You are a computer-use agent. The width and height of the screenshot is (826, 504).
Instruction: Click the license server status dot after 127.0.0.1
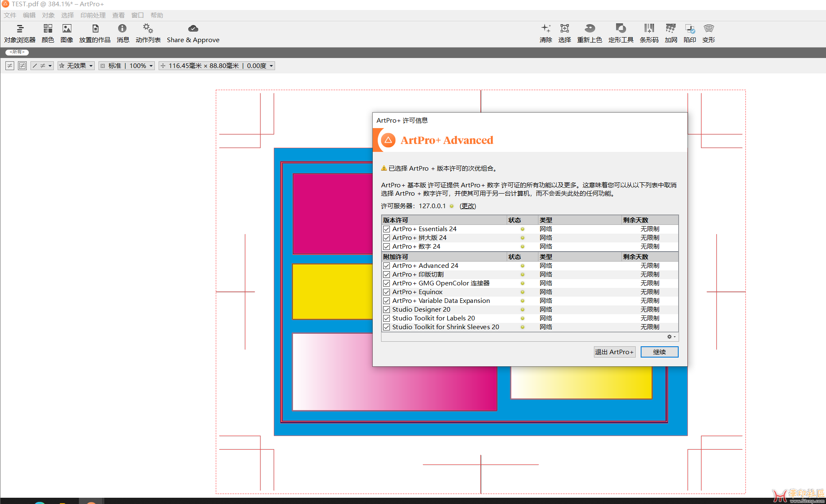tap(452, 206)
